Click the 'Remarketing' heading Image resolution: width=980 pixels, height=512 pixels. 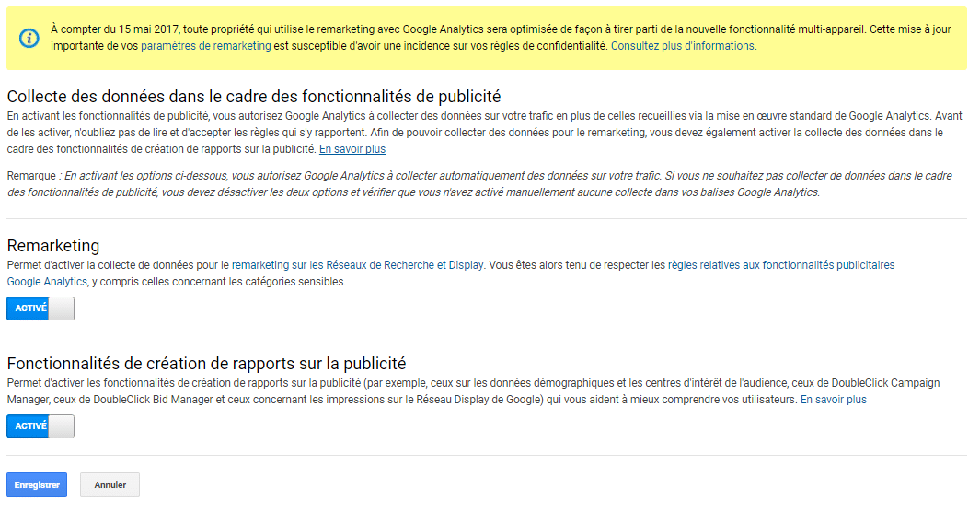53,246
